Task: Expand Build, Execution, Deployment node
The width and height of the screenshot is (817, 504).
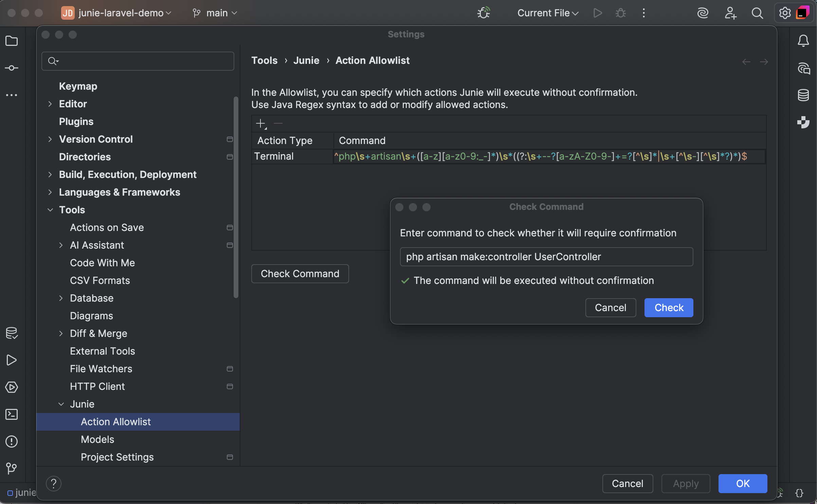Action: pyautogui.click(x=50, y=175)
